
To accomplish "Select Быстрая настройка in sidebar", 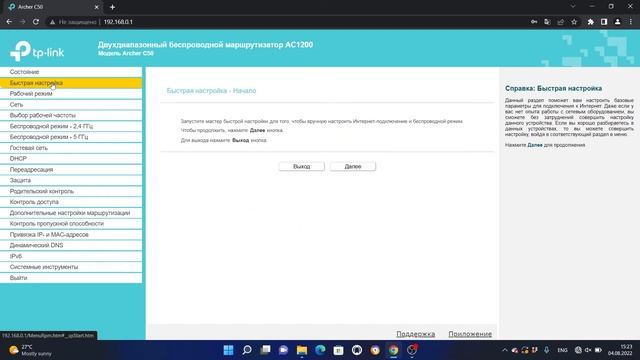I will (71, 83).
